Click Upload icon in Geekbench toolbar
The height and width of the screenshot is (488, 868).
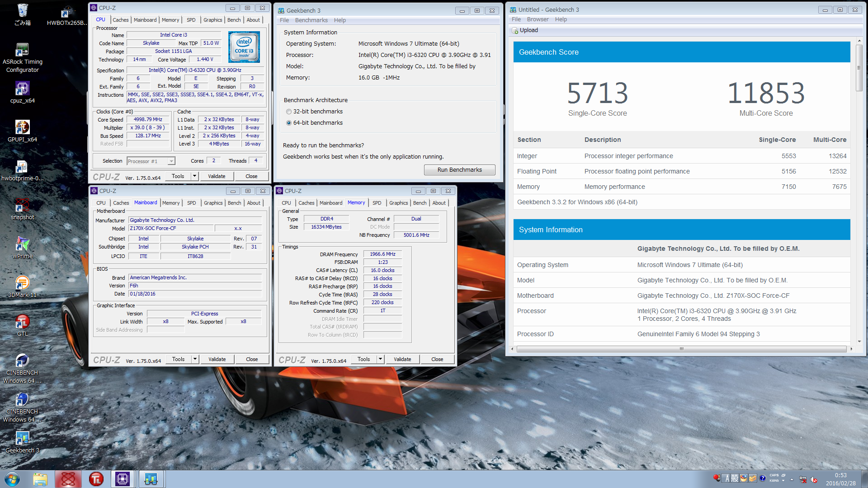click(x=515, y=30)
